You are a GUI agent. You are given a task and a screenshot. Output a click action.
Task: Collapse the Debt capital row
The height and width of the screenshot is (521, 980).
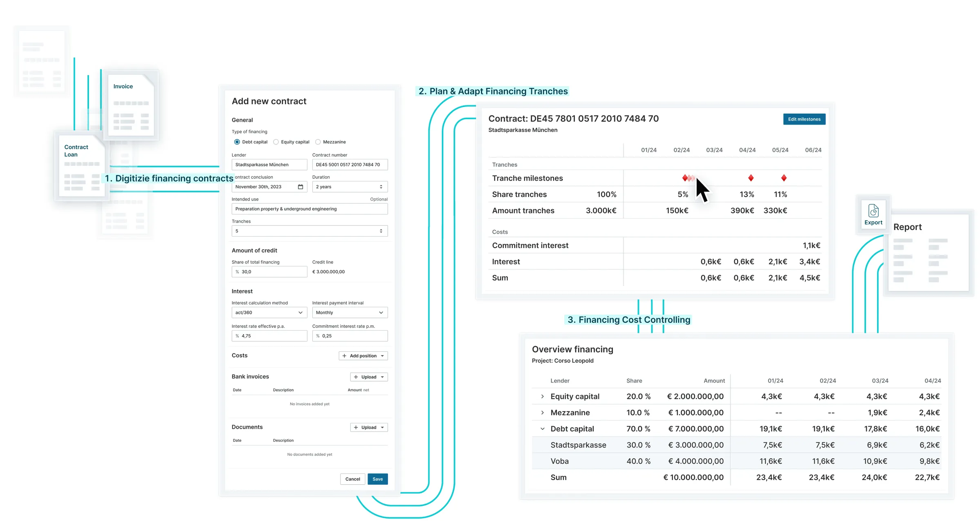click(x=542, y=429)
